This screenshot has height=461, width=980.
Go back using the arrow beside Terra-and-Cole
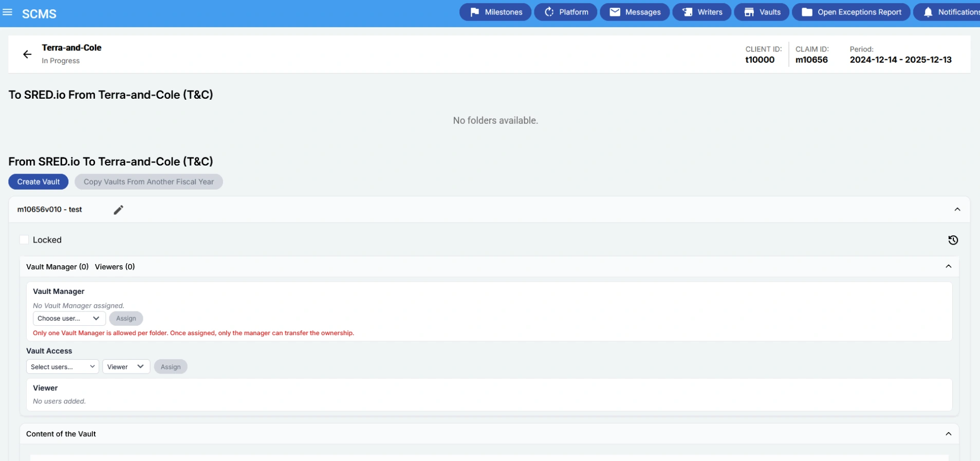pos(27,54)
